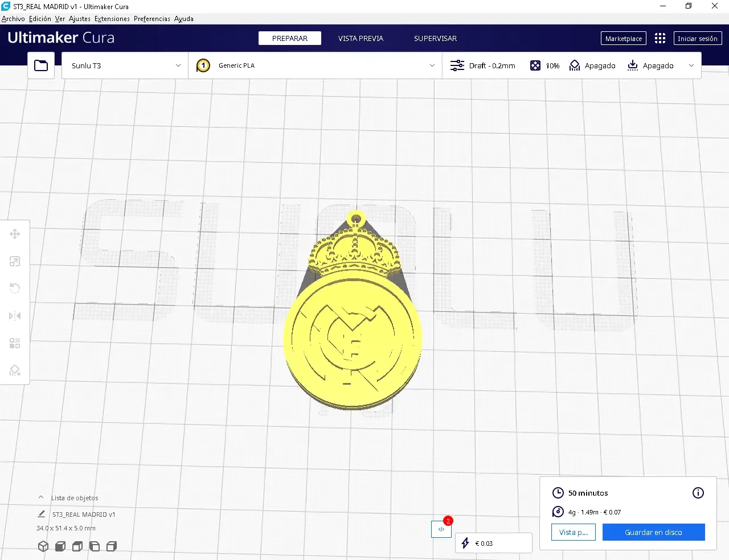Open the Ver menu
Screen dimensions: 729x560
click(60, 19)
